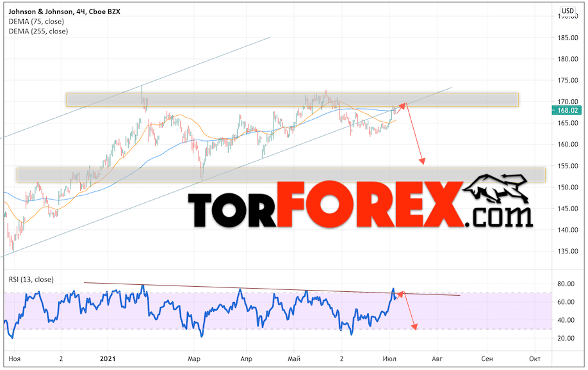Screen dimensions: 588x370
Task: Click the Июл time axis label
Action: click(x=389, y=358)
